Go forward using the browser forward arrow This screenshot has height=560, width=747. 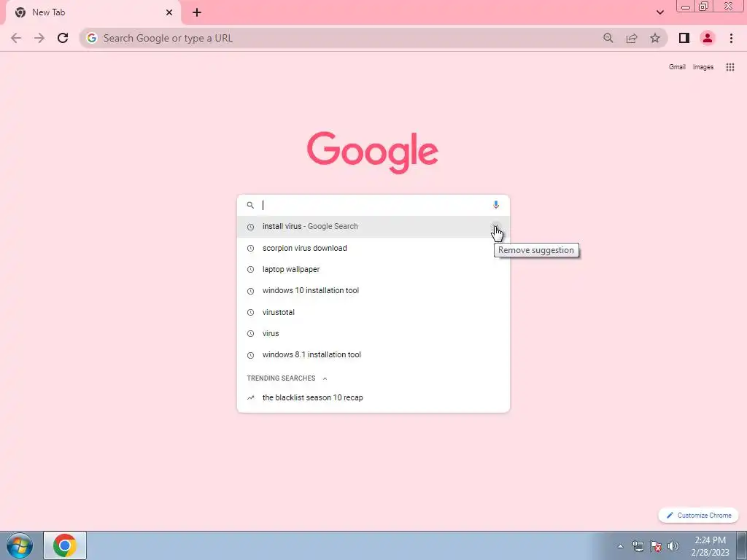pos(39,38)
